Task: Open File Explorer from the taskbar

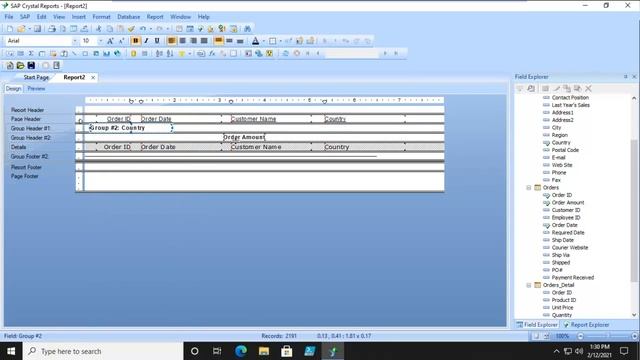Action: (264, 351)
